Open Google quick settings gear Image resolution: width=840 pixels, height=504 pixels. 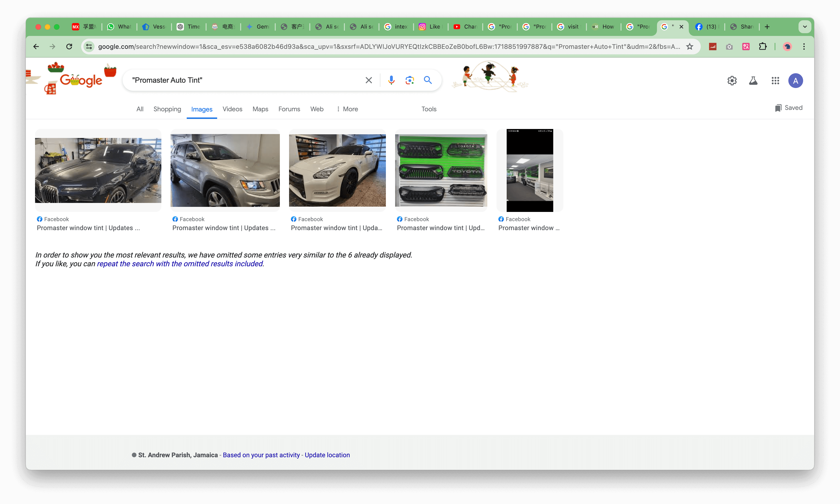click(732, 80)
